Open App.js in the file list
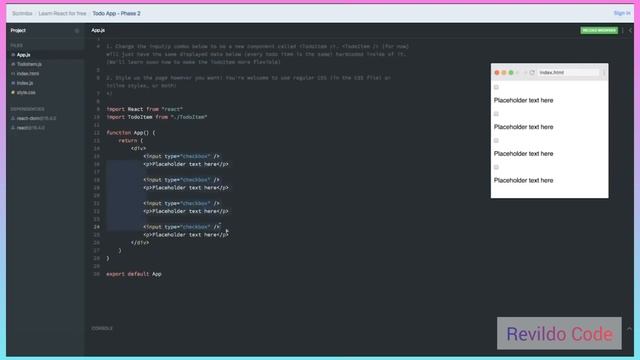Viewport: 640px width, 360px height. (23, 55)
